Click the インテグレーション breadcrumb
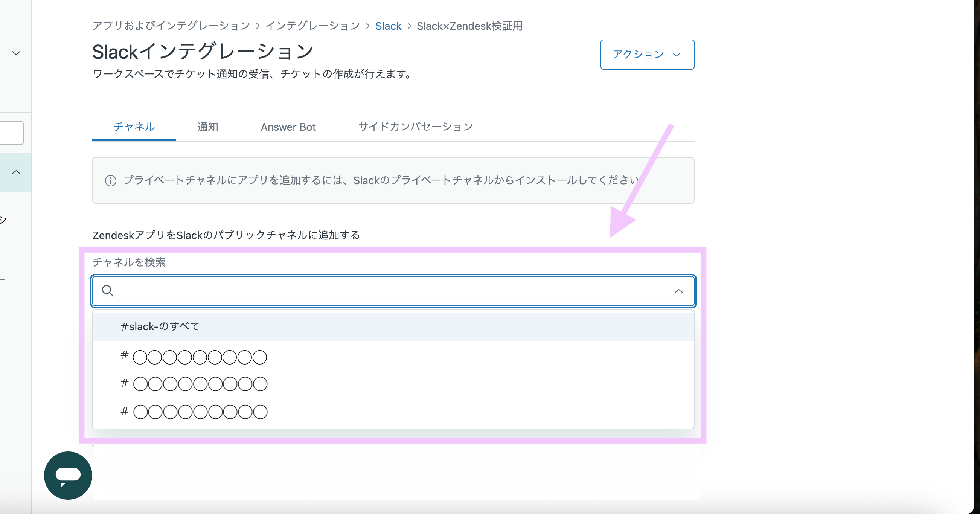 (313, 26)
